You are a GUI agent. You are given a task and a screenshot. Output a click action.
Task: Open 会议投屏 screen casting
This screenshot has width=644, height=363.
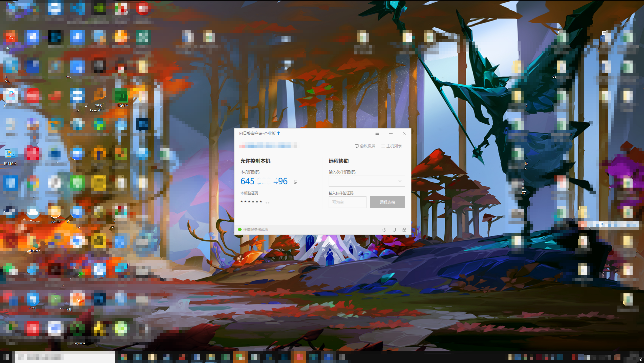pyautogui.click(x=365, y=146)
